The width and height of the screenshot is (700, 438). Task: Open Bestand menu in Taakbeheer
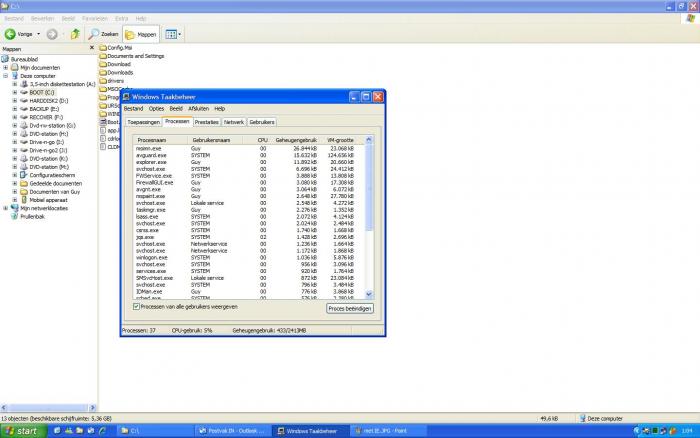[133, 108]
